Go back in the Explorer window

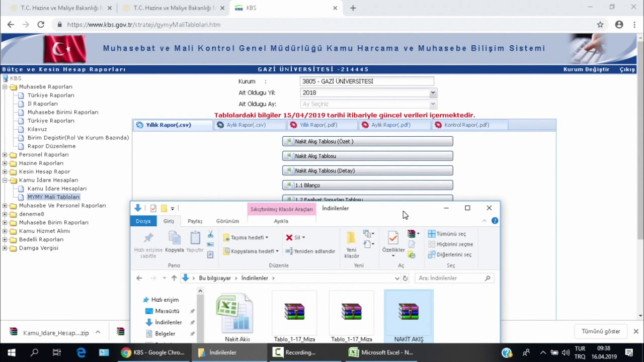point(139,278)
